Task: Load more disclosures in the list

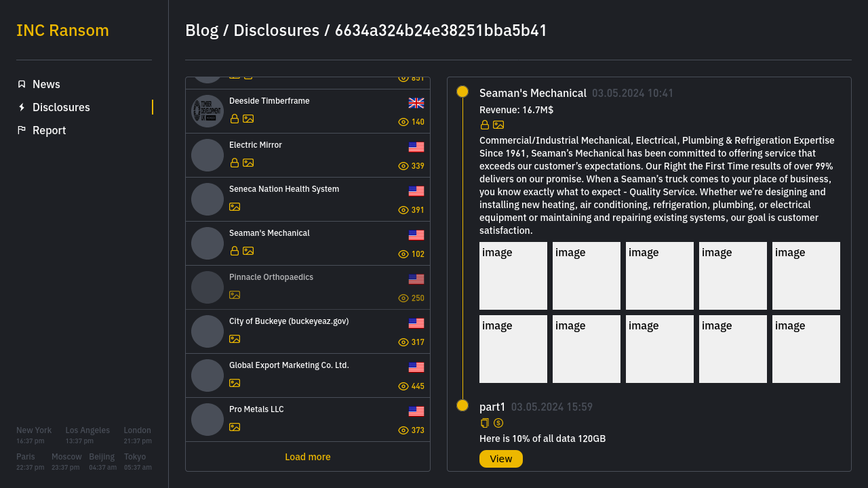Action: [x=308, y=457]
